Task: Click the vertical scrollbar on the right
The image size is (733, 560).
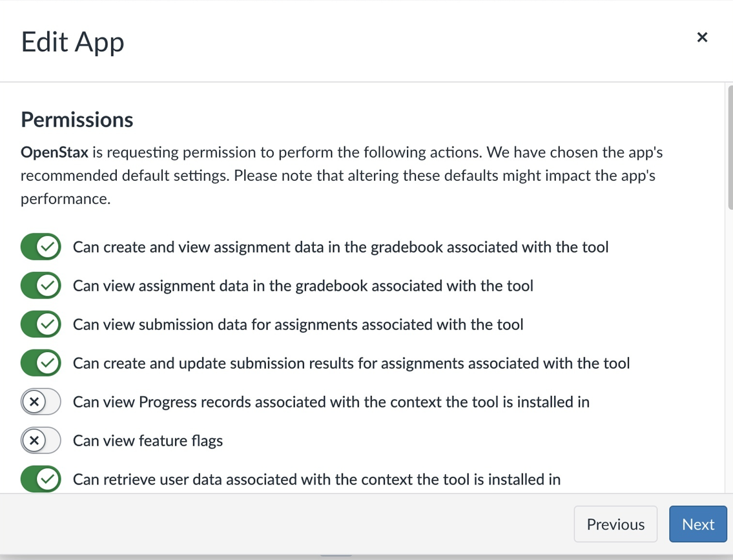Action: [x=728, y=149]
